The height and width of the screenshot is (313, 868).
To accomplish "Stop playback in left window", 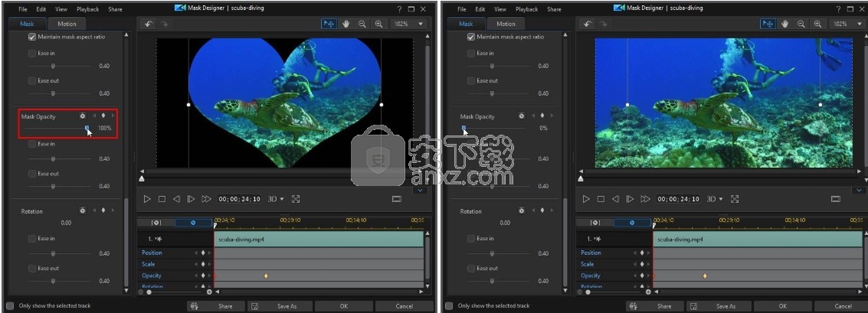I will (162, 199).
